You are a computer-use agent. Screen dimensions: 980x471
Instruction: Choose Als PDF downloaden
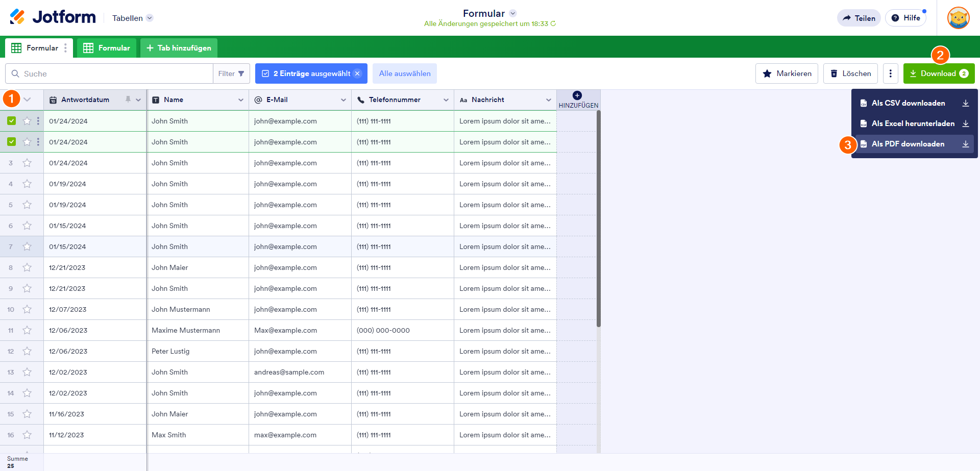[x=914, y=144]
